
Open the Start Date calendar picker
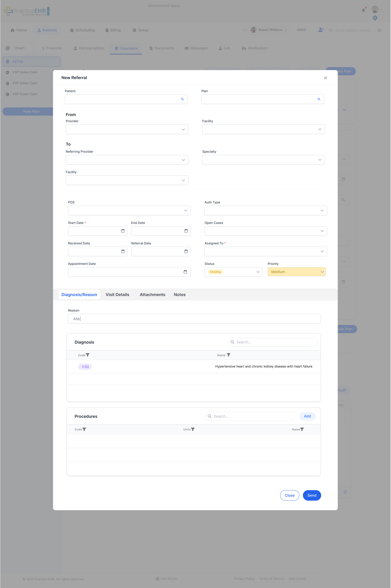123,231
